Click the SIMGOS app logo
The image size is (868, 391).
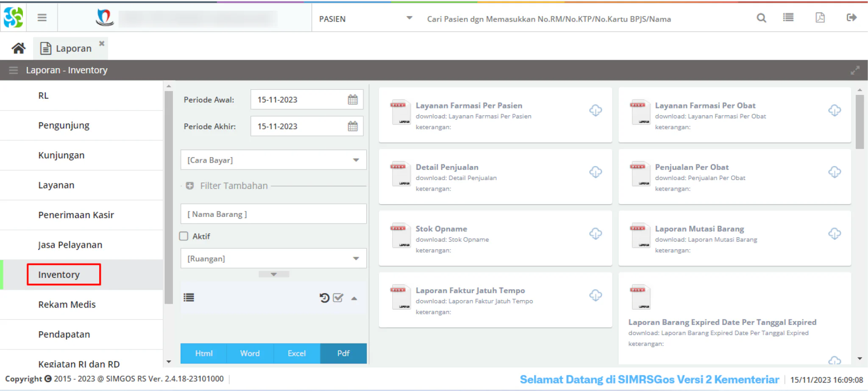[13, 17]
